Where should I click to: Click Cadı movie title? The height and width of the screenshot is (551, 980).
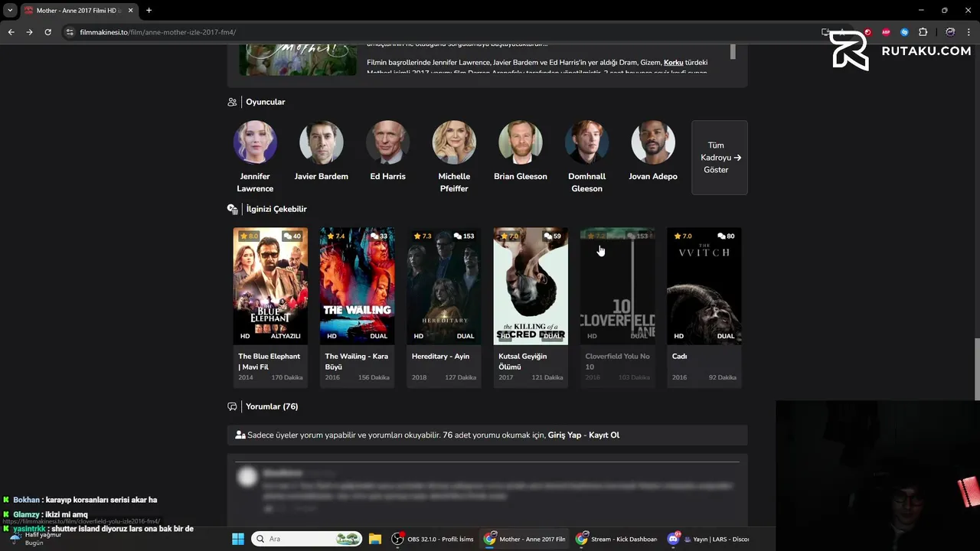[680, 356]
